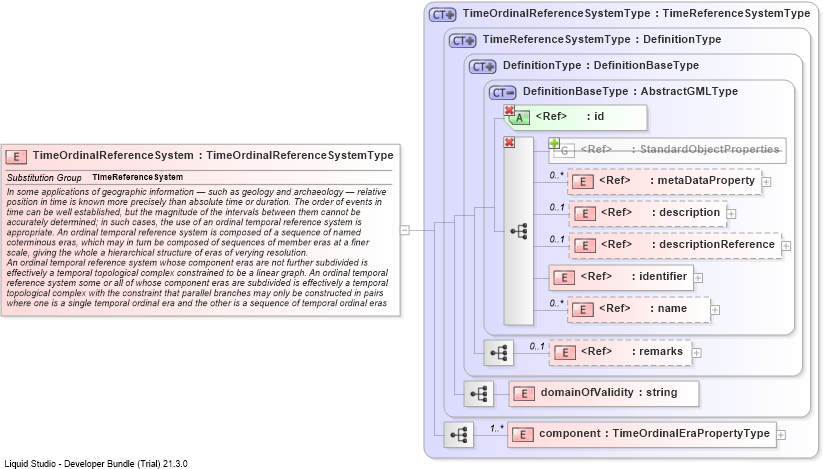Click the G group icon for StandardObjectProperties

click(565, 151)
